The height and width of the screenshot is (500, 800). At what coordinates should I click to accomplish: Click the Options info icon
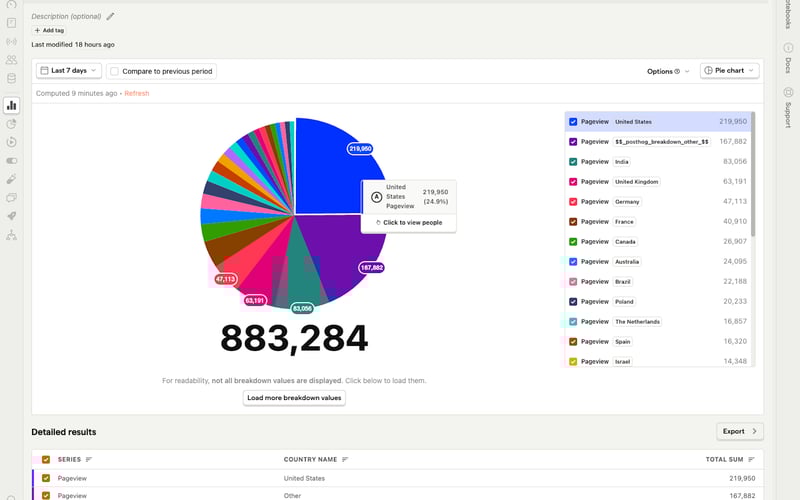[677, 71]
